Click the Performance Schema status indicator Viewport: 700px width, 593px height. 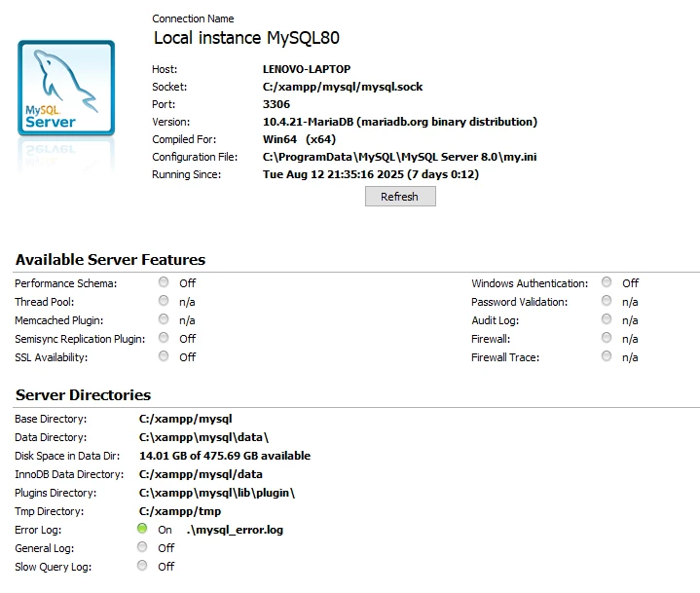164,282
